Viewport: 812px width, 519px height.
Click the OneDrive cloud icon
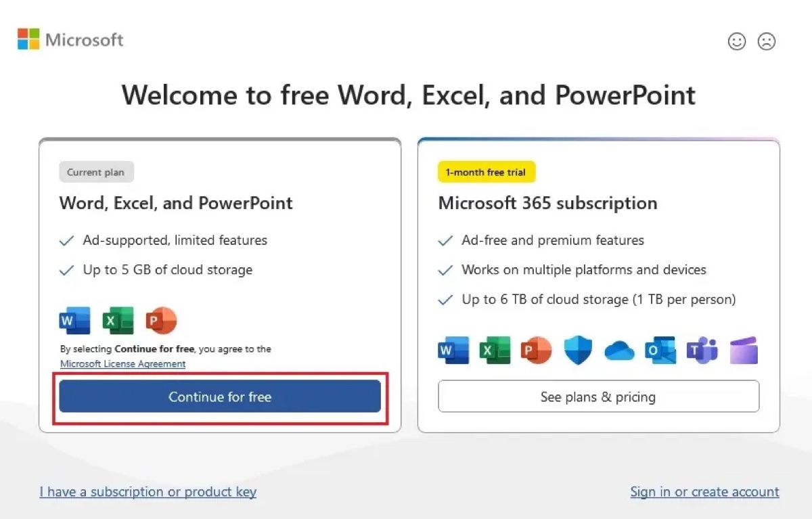point(618,350)
